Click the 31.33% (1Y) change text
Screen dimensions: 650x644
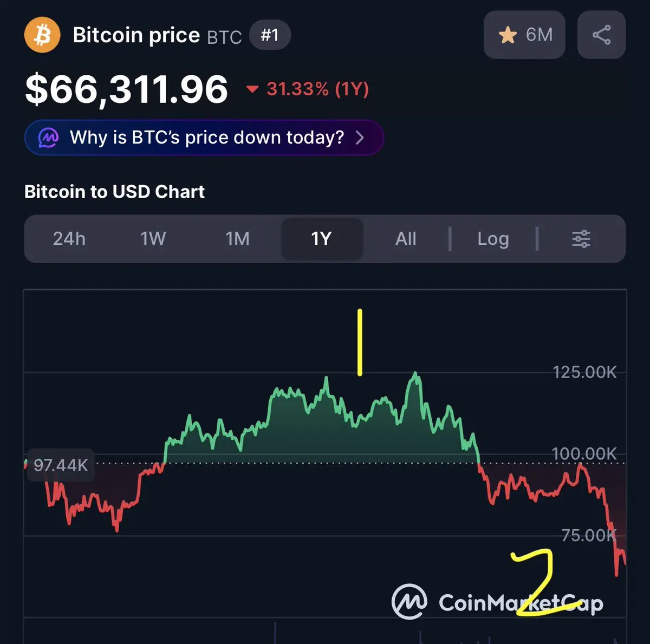click(317, 89)
